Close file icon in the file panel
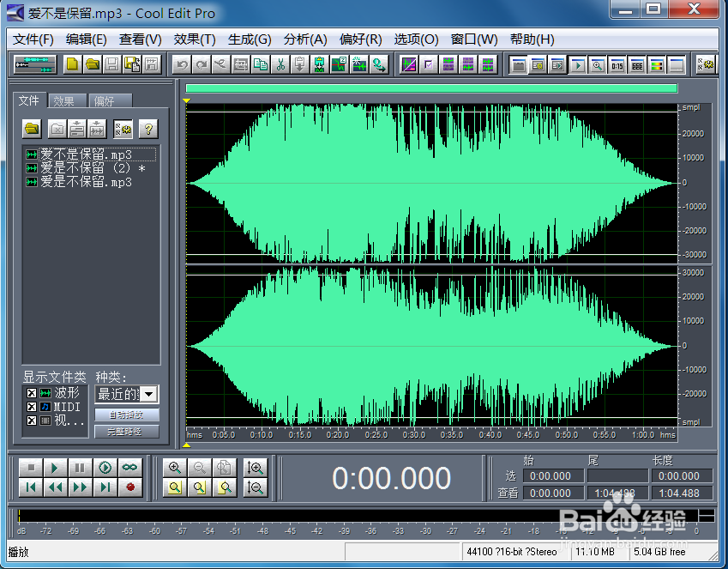The width and height of the screenshot is (728, 569). [x=57, y=129]
